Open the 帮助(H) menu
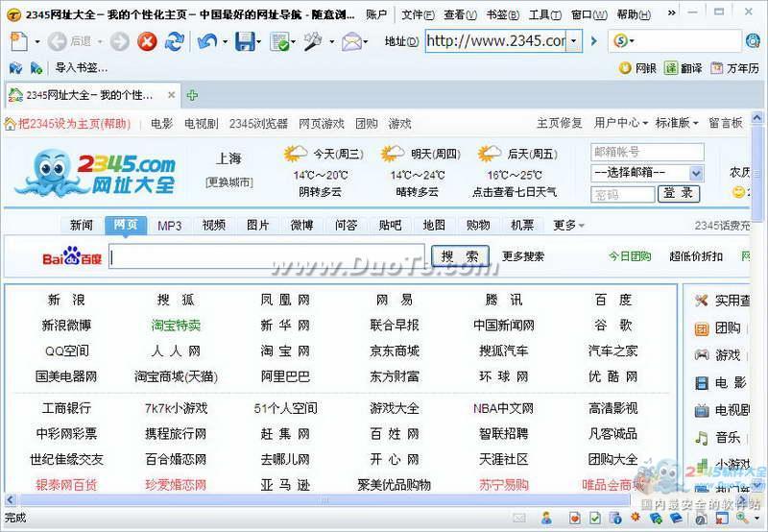The width and height of the screenshot is (768, 532). [634, 14]
